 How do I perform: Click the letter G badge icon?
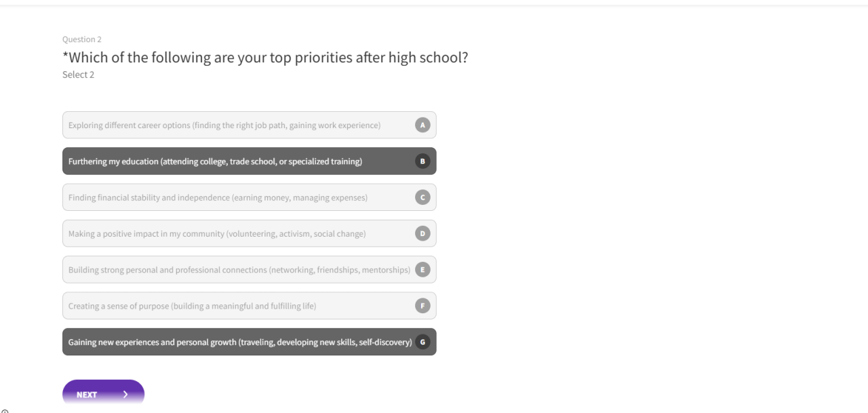tap(422, 342)
